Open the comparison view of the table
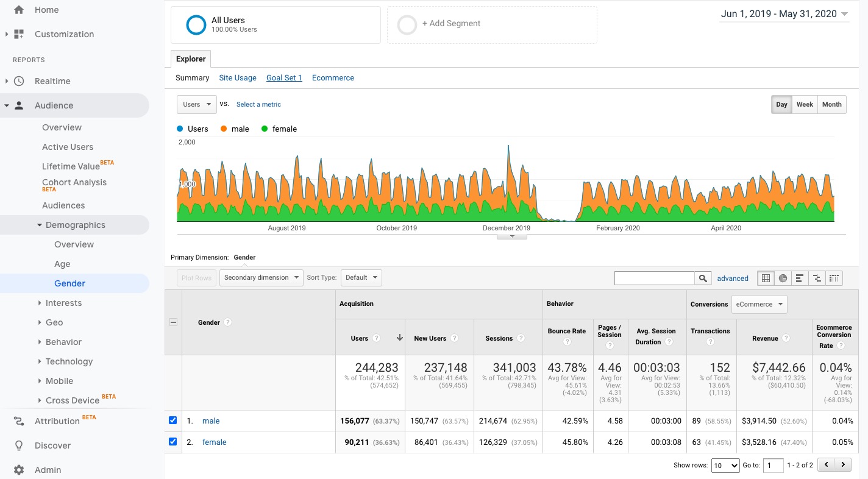The height and width of the screenshot is (479, 868). [x=817, y=278]
